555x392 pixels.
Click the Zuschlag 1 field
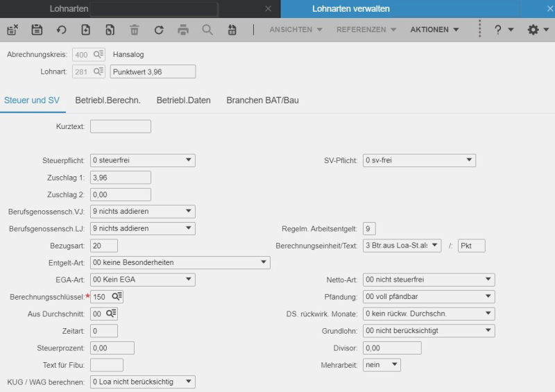coord(120,178)
